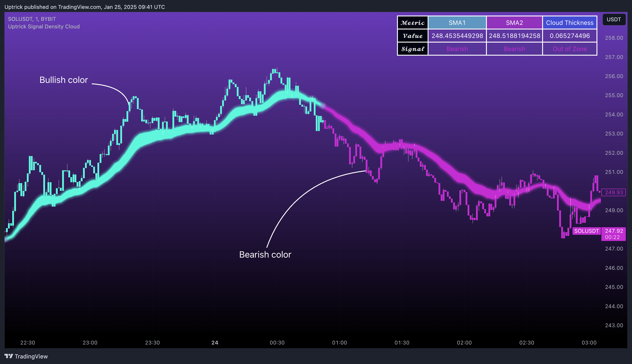Click the 01:00 time axis label
The width and height of the screenshot is (632, 364).
pyautogui.click(x=340, y=343)
